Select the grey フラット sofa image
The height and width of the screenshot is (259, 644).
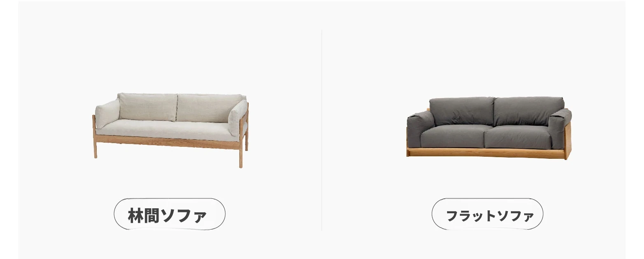point(489,128)
